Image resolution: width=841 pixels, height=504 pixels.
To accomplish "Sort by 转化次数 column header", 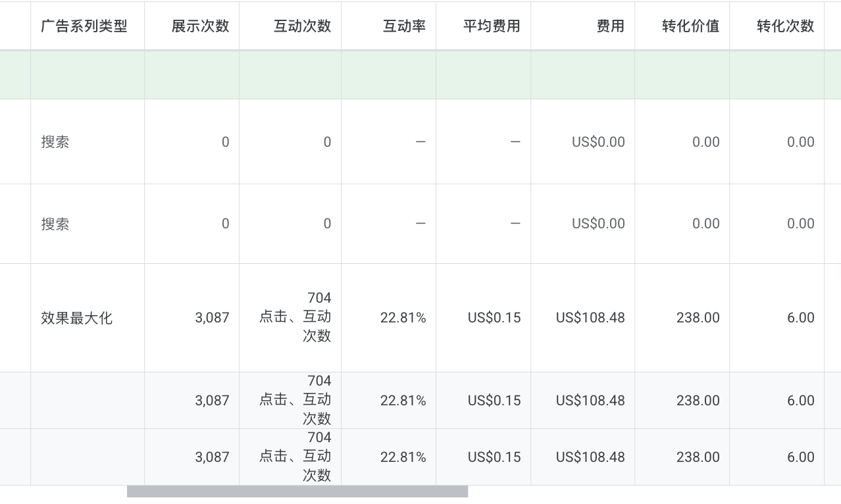I will [785, 26].
